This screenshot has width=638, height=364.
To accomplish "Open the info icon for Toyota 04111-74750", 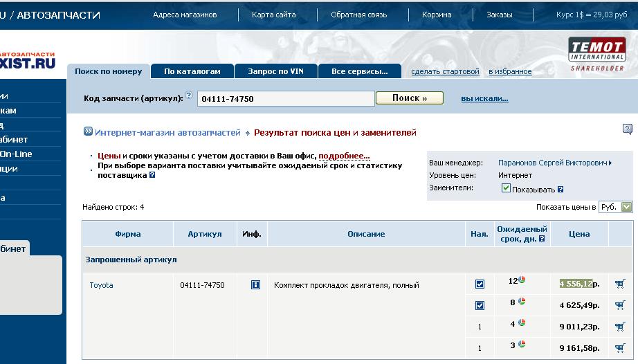I will coord(255,284).
